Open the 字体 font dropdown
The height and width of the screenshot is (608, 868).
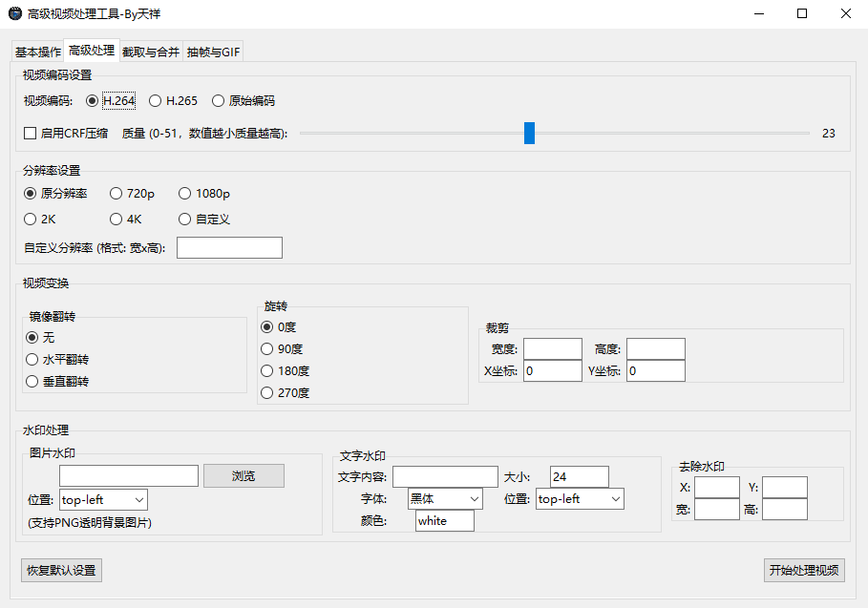point(445,498)
